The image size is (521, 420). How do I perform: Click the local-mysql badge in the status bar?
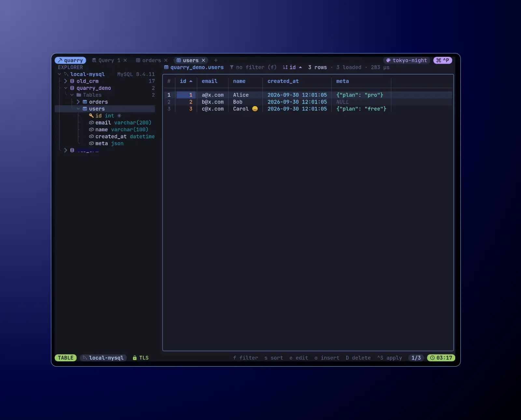pos(103,358)
